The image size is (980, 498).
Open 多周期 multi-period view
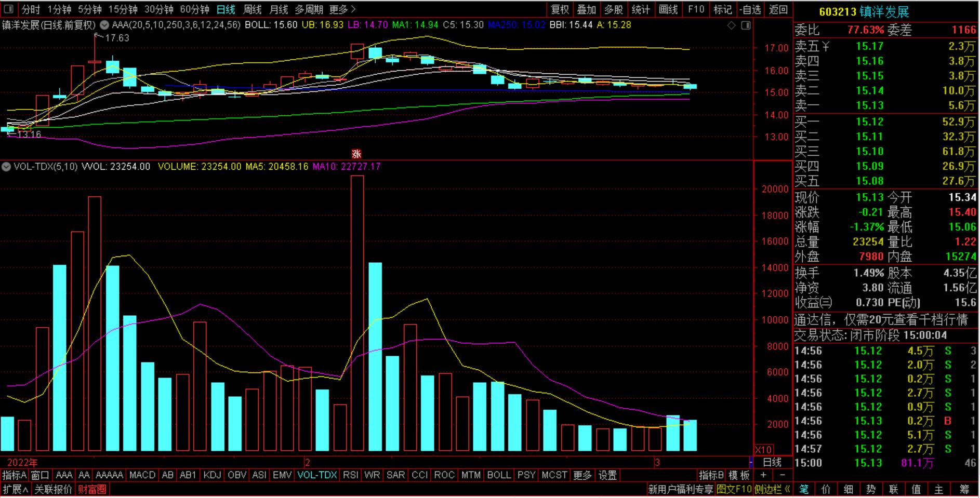point(309,9)
